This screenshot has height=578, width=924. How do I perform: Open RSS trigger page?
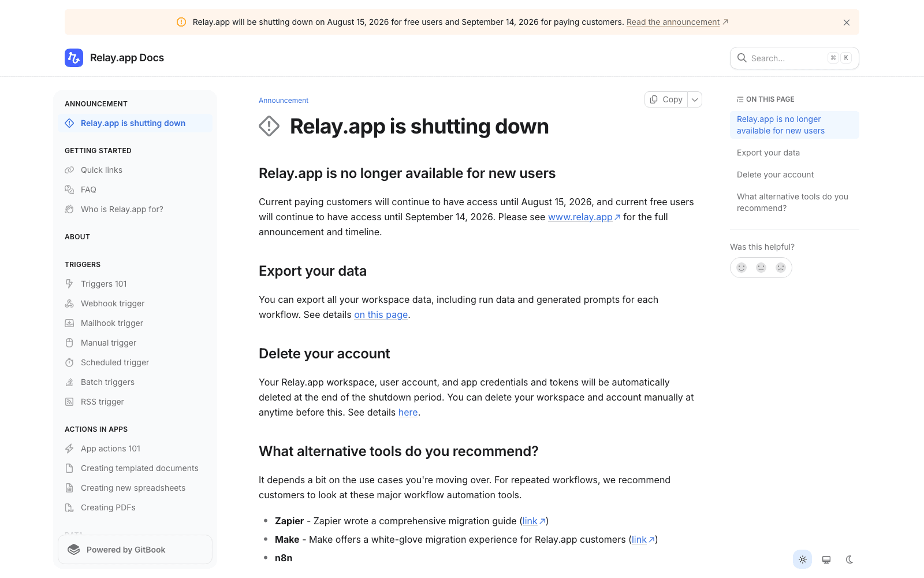click(135, 402)
